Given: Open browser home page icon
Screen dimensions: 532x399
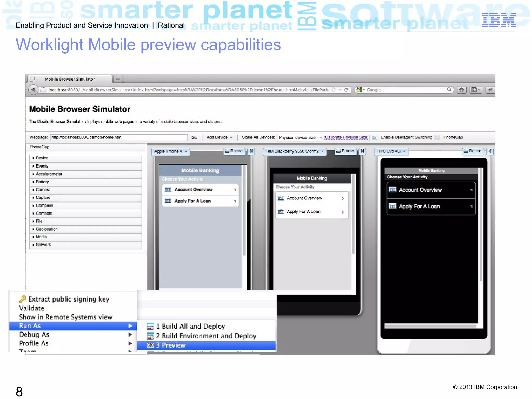Looking at the screenshot, I should click(x=462, y=90).
